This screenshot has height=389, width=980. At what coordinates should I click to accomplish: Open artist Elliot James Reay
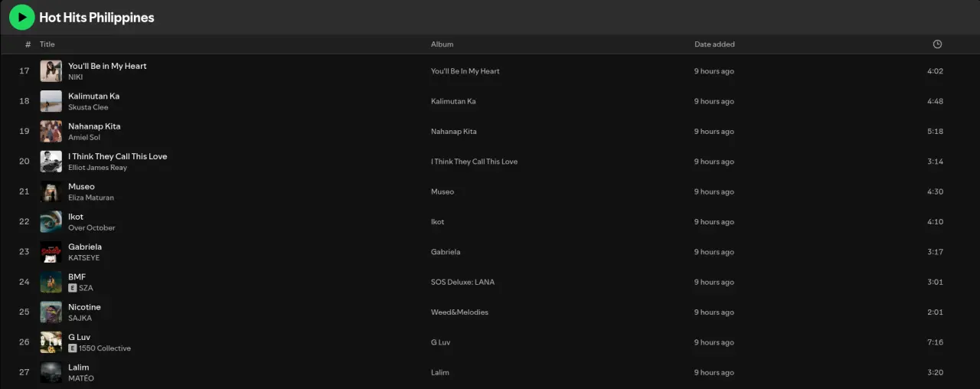(97, 168)
